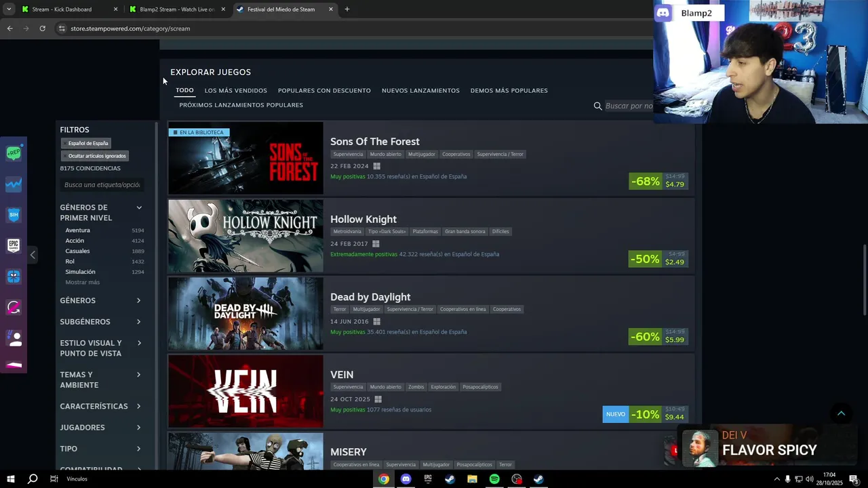Viewport: 868px width, 488px height.
Task: Open the Windows Start menu
Action: pos(10,479)
